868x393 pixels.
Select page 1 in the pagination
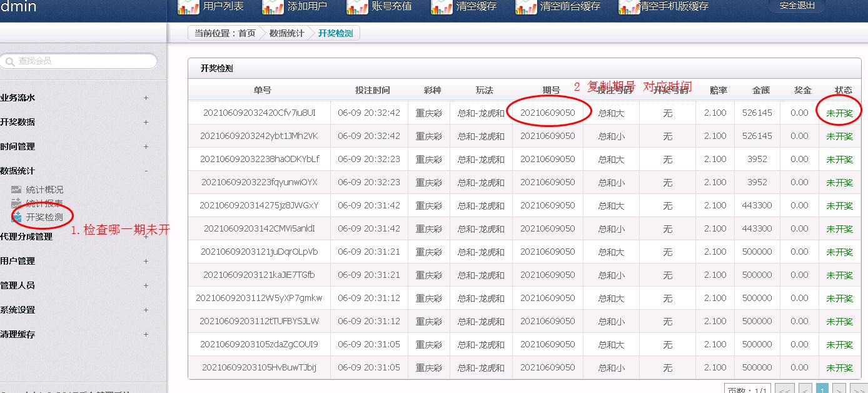tap(822, 389)
